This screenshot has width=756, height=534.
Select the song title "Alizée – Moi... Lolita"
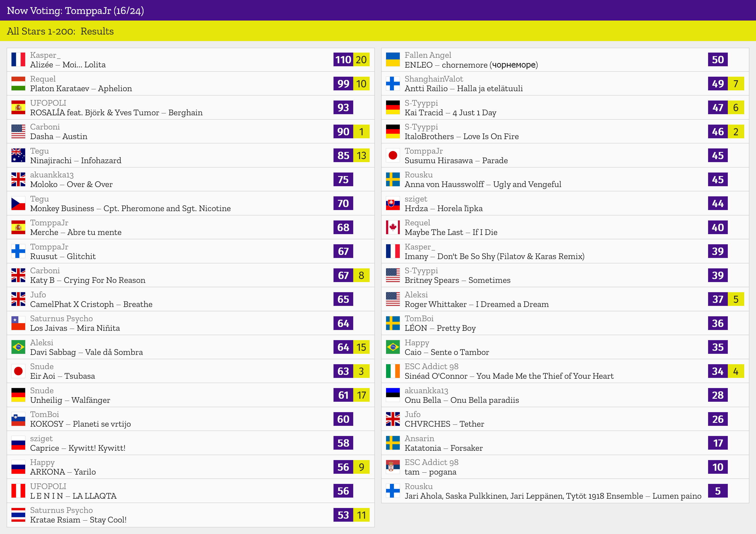tap(68, 65)
